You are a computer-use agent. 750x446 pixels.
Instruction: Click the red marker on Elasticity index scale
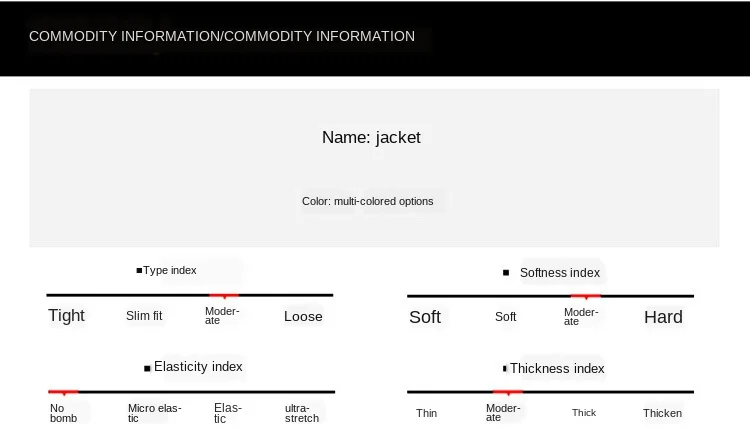[64, 392]
